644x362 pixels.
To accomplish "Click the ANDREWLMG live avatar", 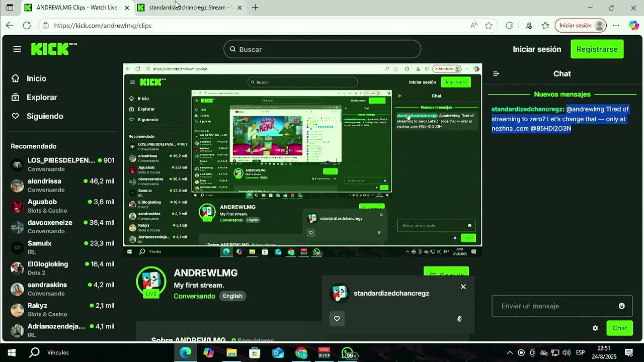I will (x=151, y=283).
